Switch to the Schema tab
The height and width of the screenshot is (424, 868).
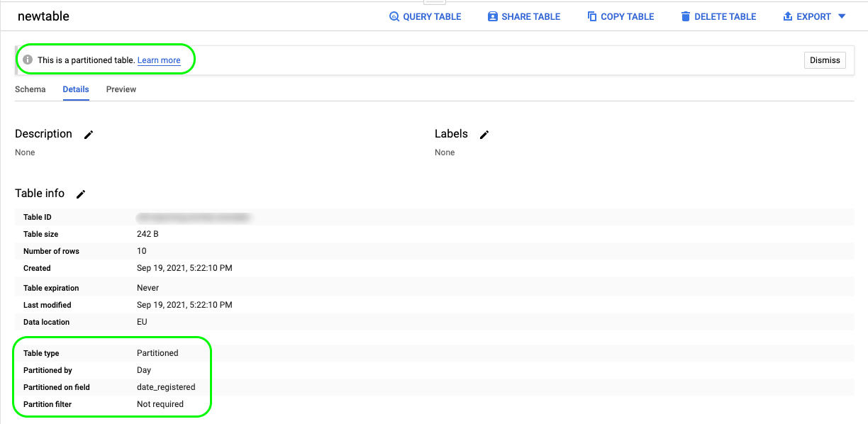30,89
